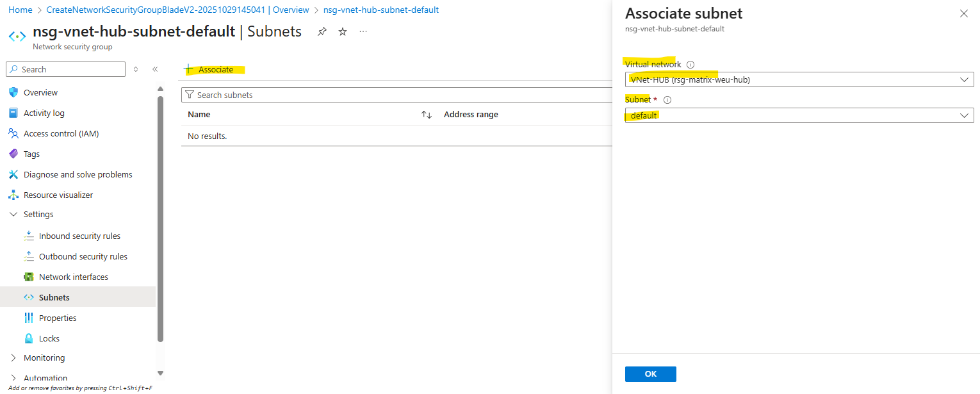Pin the network security group blade
980x394 pixels.
(x=322, y=31)
